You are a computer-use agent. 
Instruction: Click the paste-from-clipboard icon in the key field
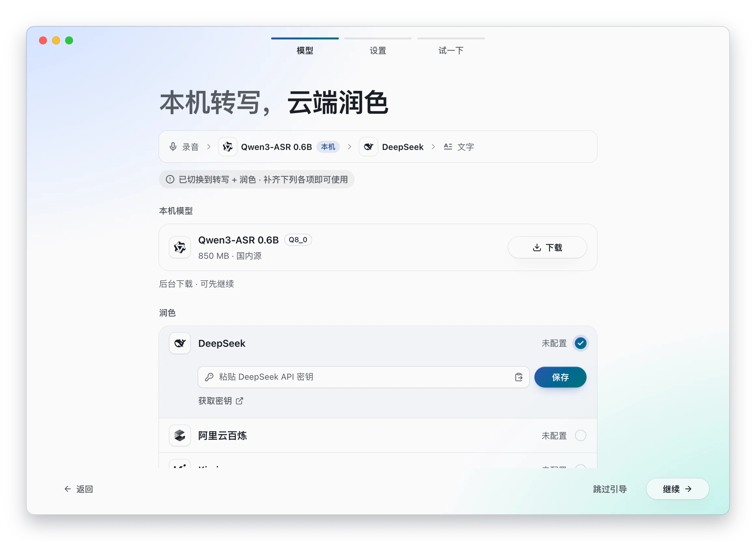(x=518, y=377)
